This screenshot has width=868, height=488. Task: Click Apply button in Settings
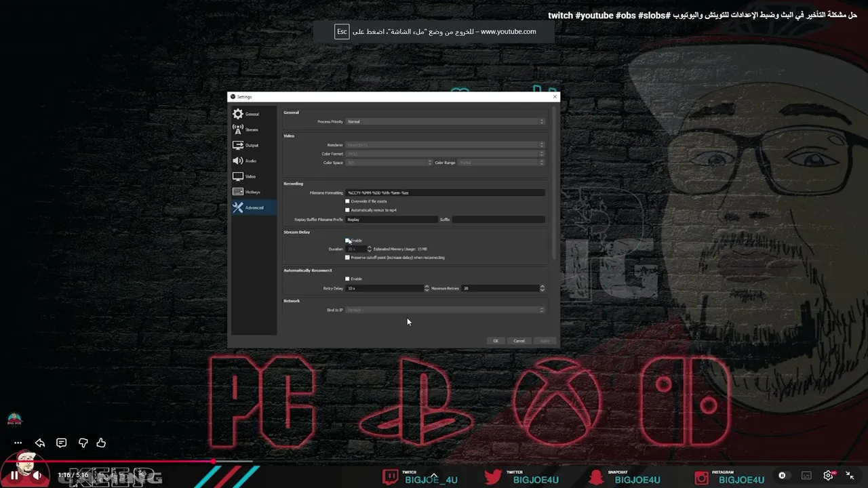click(545, 341)
